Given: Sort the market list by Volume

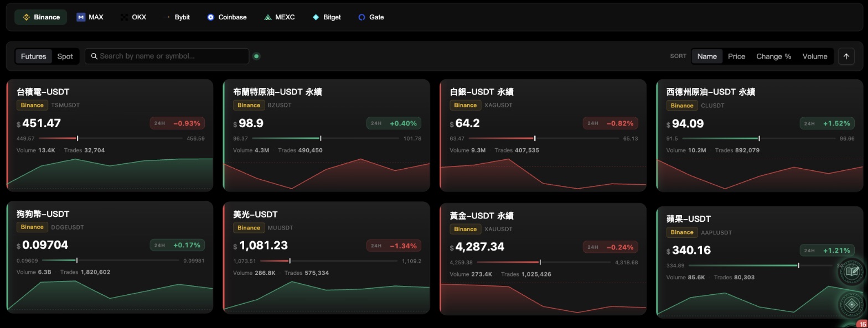Looking at the screenshot, I should coord(815,56).
